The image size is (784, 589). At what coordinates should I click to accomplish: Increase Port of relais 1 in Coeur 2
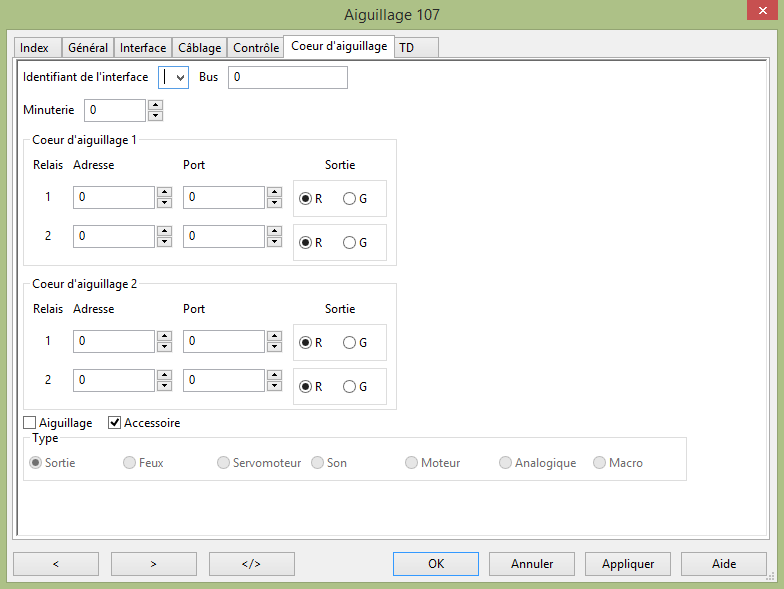(274, 336)
